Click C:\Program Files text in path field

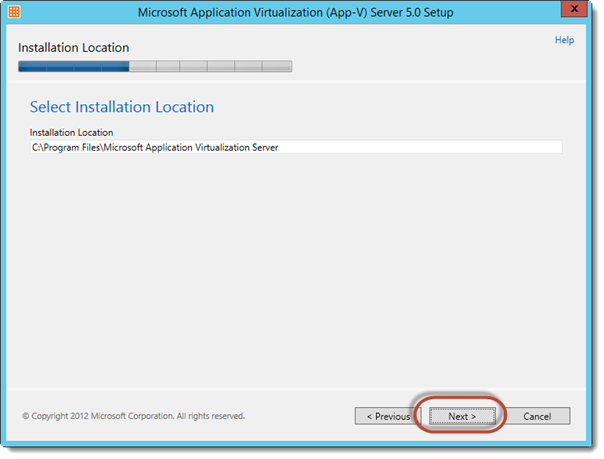(65, 147)
